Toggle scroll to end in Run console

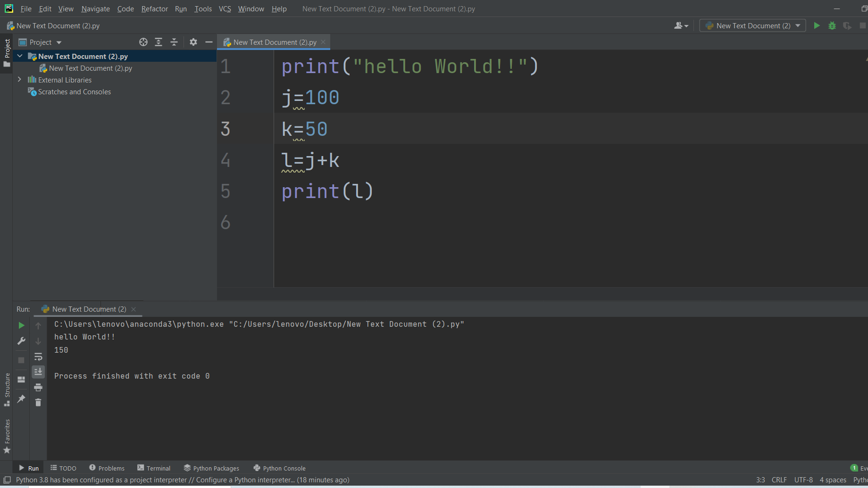(38, 372)
